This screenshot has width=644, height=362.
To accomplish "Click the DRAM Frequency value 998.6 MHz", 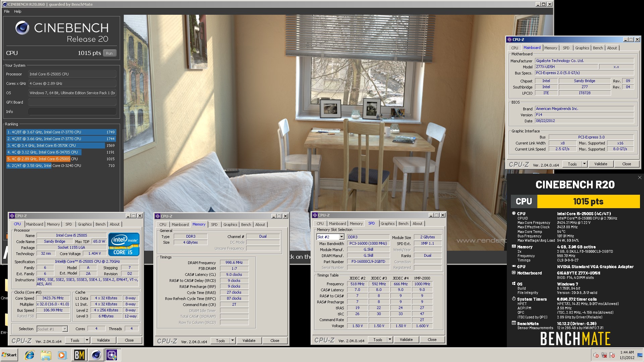I will (234, 262).
